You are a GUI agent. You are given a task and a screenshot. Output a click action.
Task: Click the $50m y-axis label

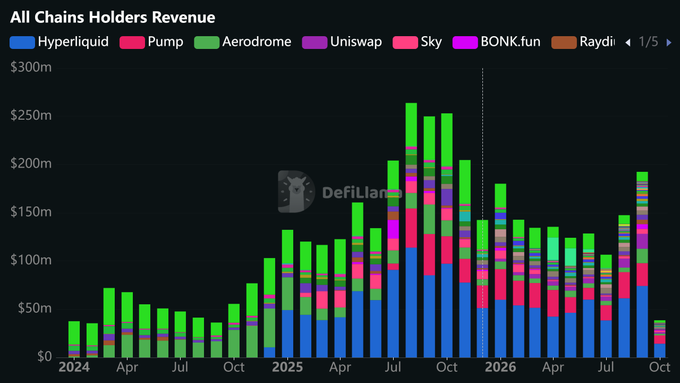point(35,308)
